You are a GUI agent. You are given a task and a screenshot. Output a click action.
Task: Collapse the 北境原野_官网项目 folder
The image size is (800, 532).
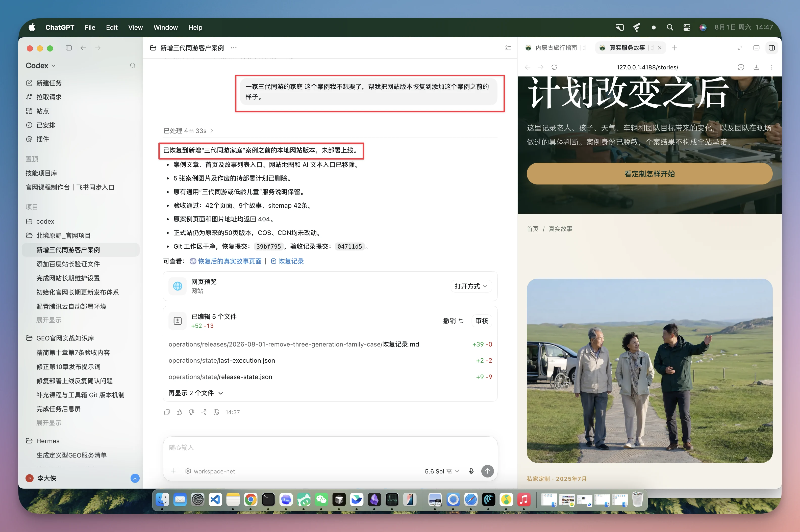click(58, 235)
